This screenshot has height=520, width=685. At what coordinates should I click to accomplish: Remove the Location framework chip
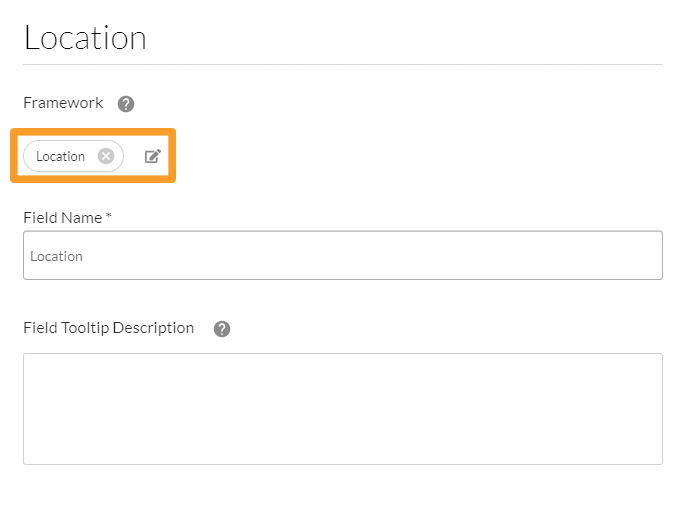(106, 156)
